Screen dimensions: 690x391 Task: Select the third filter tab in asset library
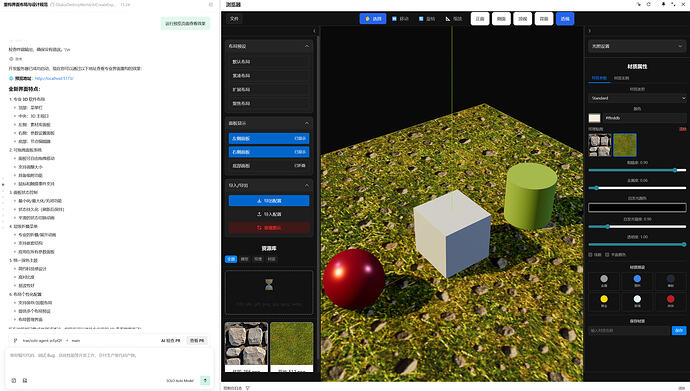pos(258,259)
